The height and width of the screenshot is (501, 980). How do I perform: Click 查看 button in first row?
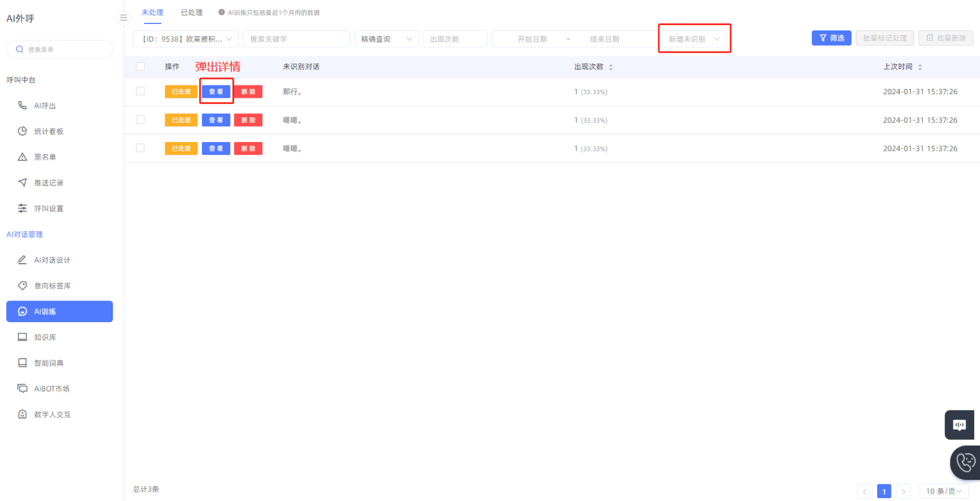pyautogui.click(x=216, y=92)
